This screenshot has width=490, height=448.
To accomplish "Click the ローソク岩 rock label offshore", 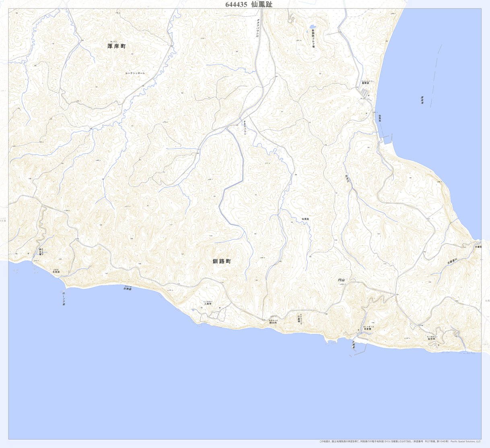I will pyautogui.click(x=64, y=299).
